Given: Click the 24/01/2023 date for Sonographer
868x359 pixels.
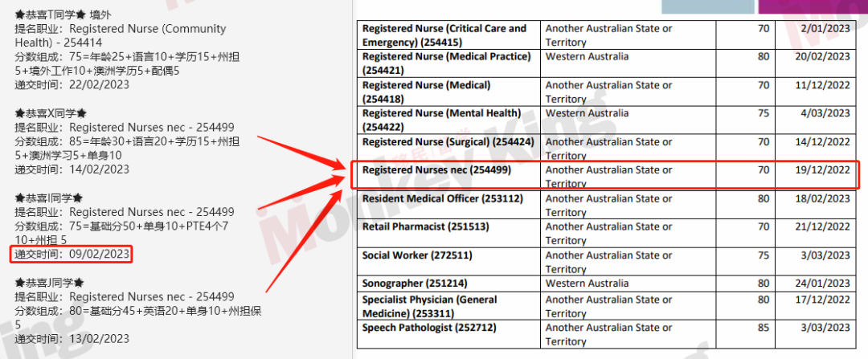Looking at the screenshot, I should [822, 284].
